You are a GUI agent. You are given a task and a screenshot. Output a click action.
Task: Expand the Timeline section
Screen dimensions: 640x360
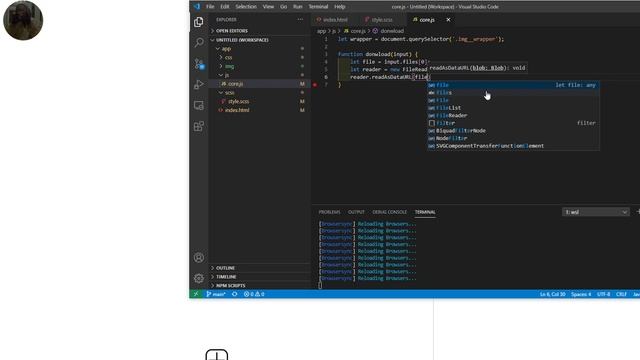tap(260, 277)
